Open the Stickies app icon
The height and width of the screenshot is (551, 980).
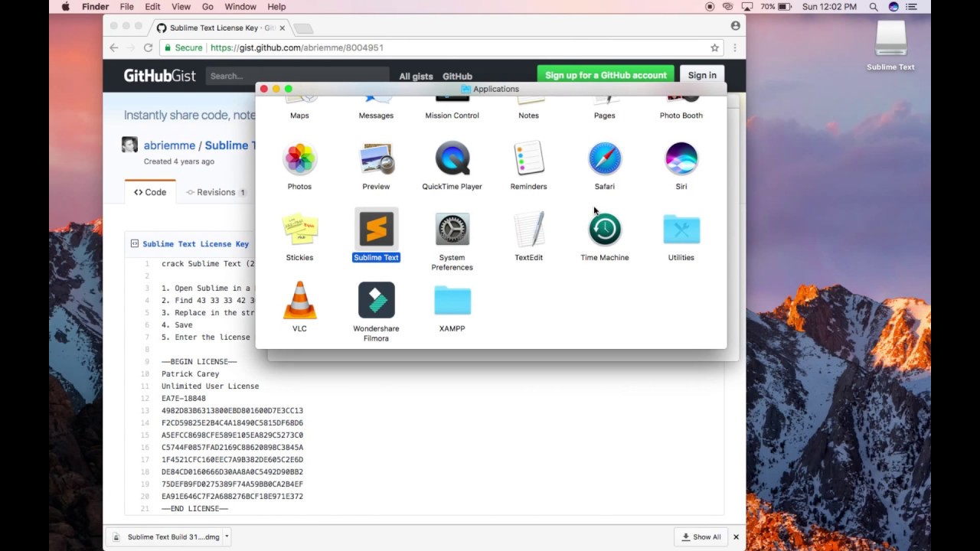[x=299, y=230]
